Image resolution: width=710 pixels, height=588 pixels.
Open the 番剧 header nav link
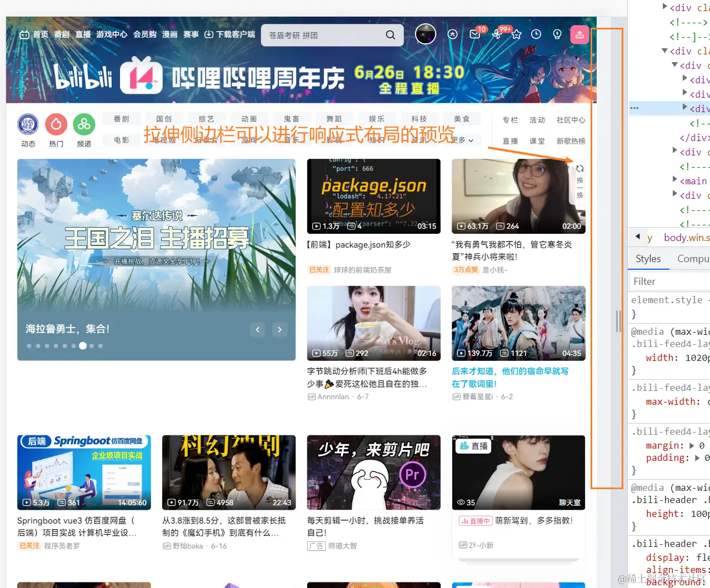(x=62, y=34)
